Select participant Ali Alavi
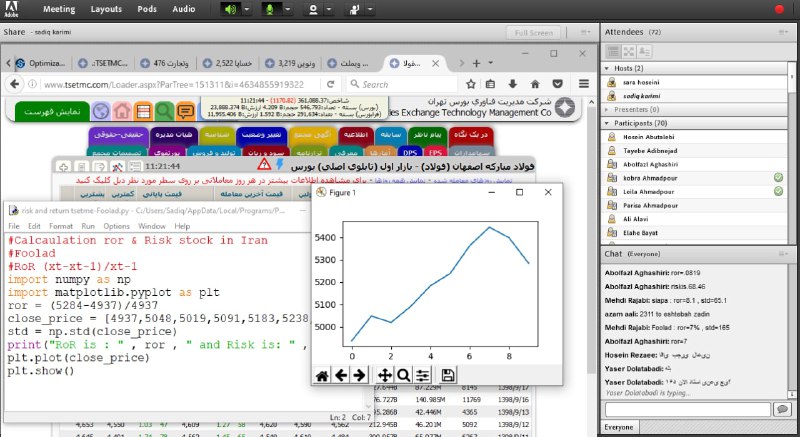Viewport: 800px width, 437px height. tap(695, 219)
